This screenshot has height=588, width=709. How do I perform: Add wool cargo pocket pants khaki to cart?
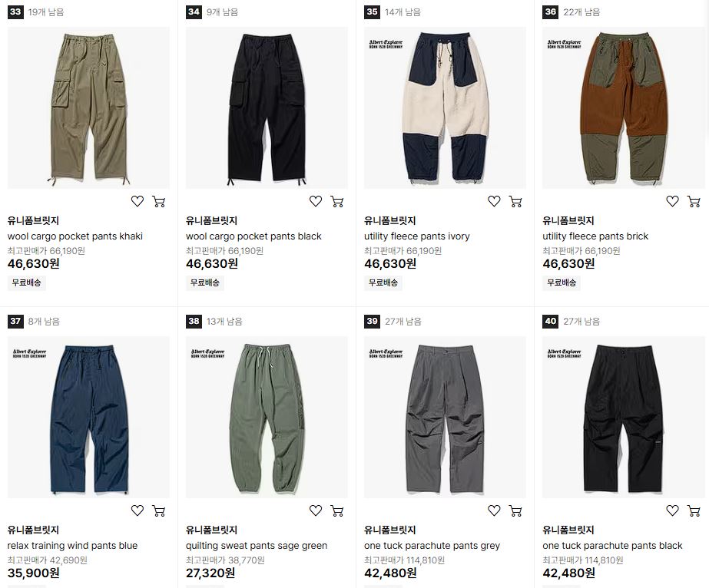[x=159, y=201]
